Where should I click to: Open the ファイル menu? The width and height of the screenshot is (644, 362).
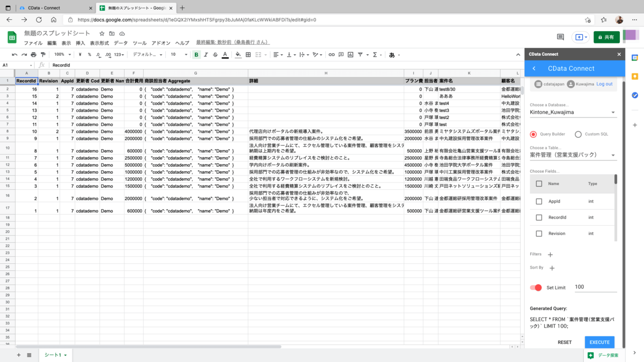33,43
